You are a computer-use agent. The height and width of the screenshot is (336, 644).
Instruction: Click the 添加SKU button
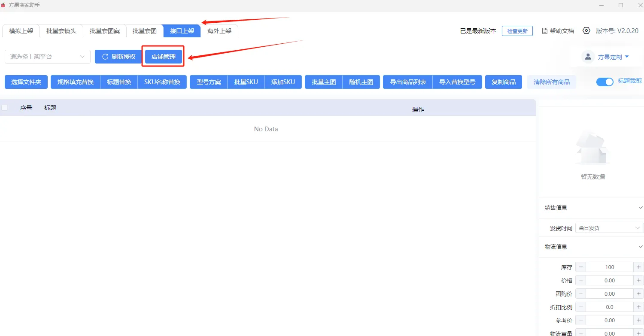click(283, 82)
